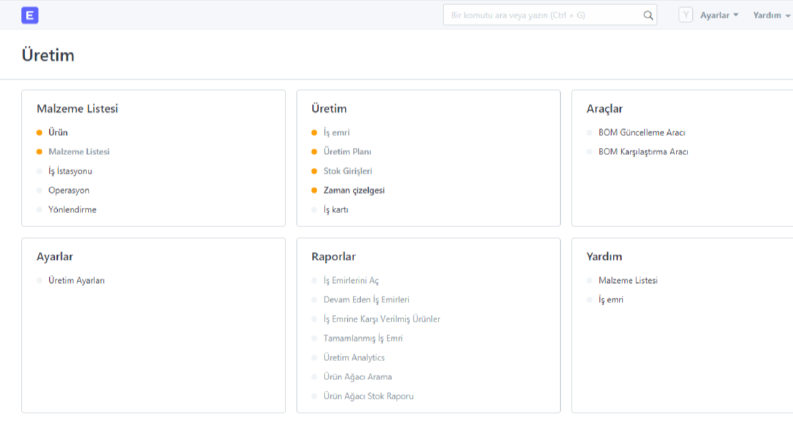Click the grey dot beside BOM Güncelleme Aracı

click(x=589, y=132)
